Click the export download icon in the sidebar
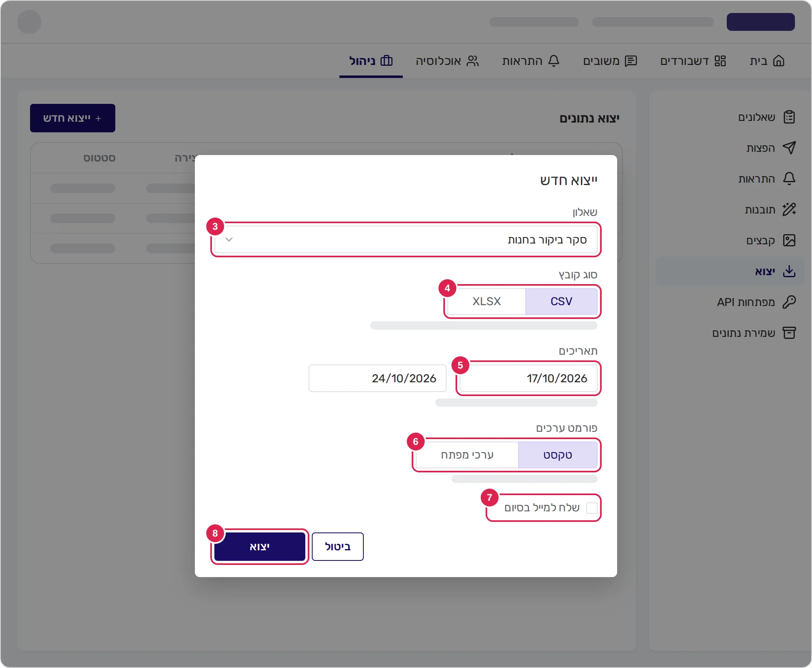 tap(789, 271)
